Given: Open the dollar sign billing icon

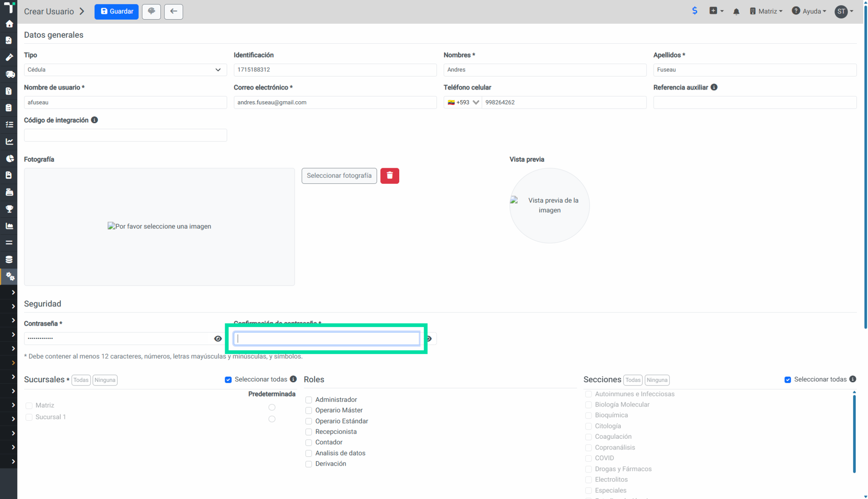Looking at the screenshot, I should (695, 11).
